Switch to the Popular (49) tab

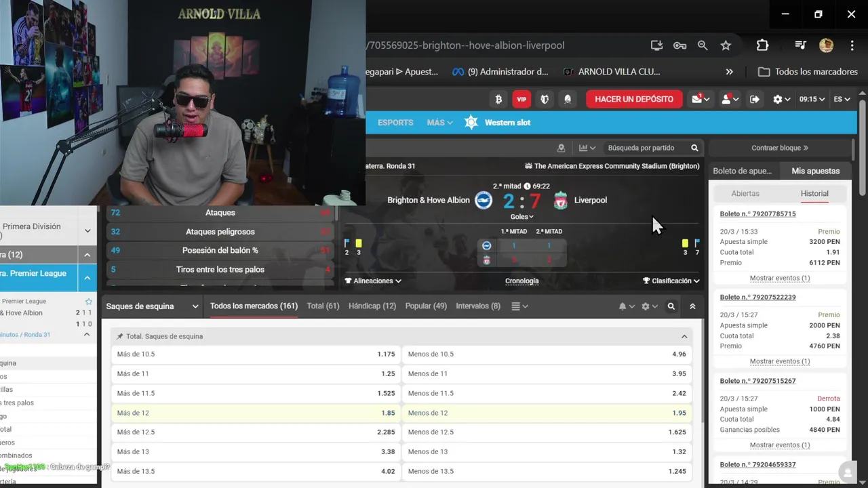[x=426, y=306]
